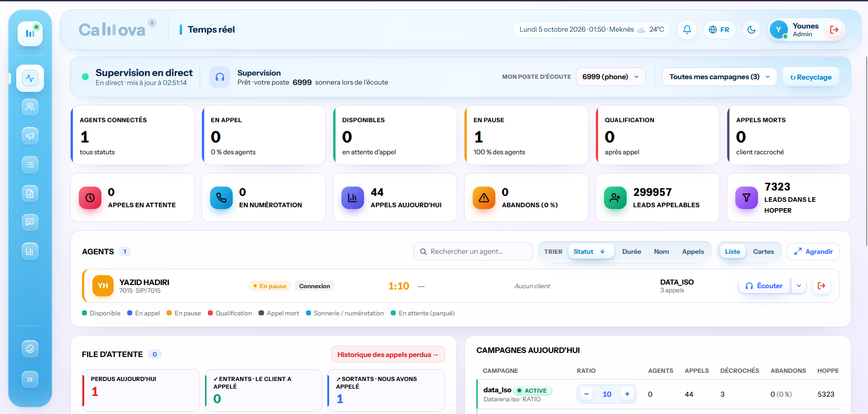Expand the sidebar with double chevron
868x414 pixels.
pyautogui.click(x=30, y=379)
